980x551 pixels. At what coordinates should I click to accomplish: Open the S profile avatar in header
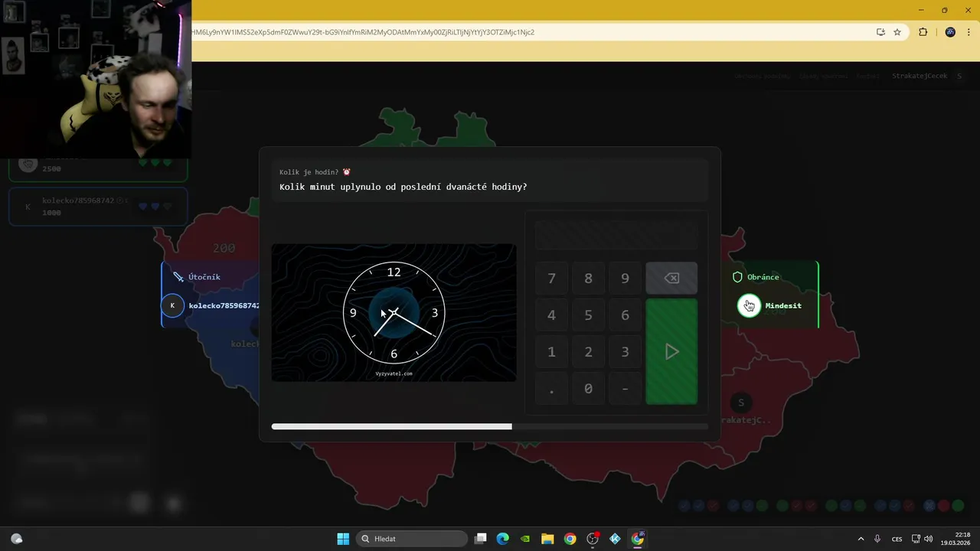(959, 76)
